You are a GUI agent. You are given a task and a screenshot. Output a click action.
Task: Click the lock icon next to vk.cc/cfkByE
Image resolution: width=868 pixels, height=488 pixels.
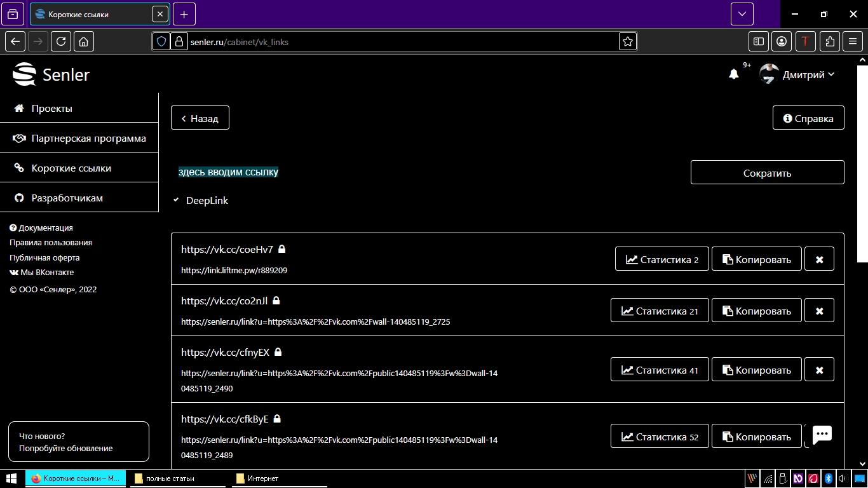click(x=277, y=419)
